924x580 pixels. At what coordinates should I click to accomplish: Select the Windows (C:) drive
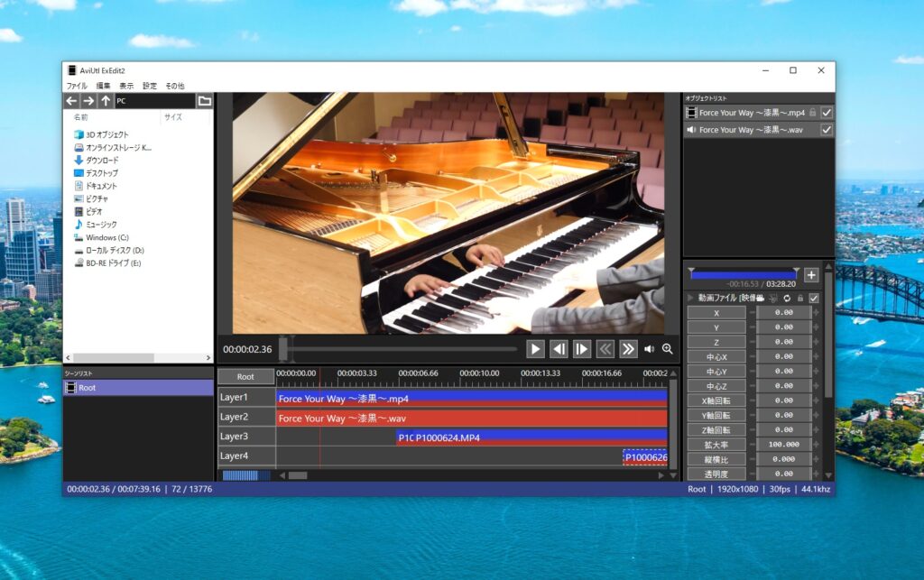click(101, 237)
